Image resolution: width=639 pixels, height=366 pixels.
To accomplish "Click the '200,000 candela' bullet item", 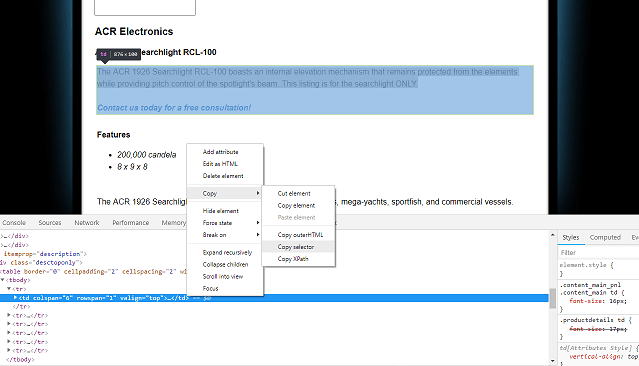I will pos(147,155).
